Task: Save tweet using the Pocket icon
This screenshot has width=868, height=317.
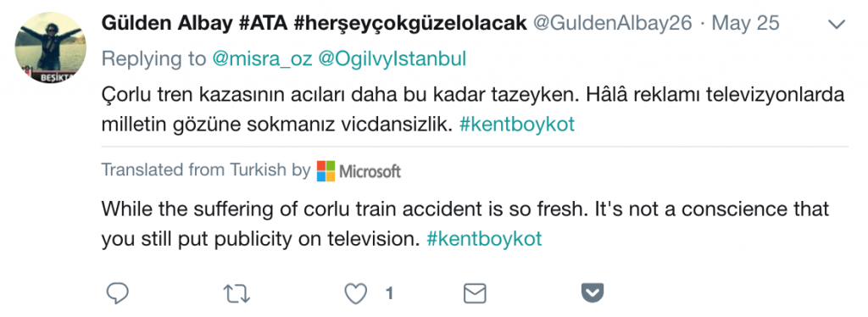Action: point(593,292)
